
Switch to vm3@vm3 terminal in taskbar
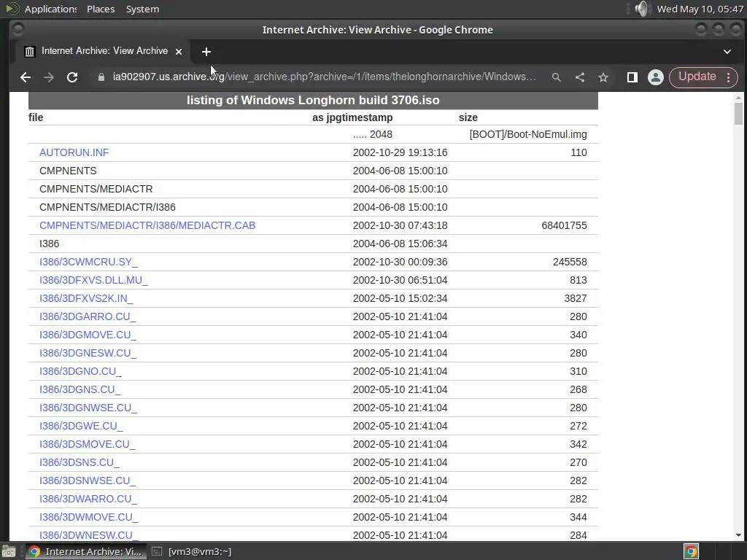[x=192, y=551]
